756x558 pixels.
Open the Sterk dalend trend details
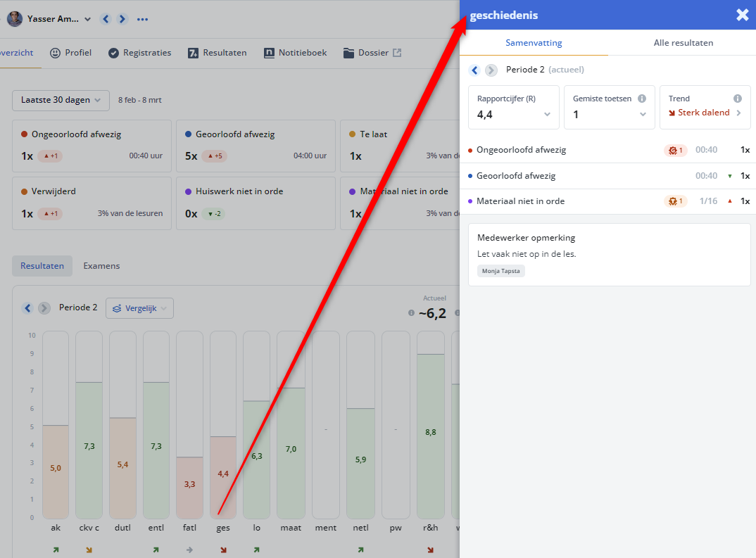698,113
